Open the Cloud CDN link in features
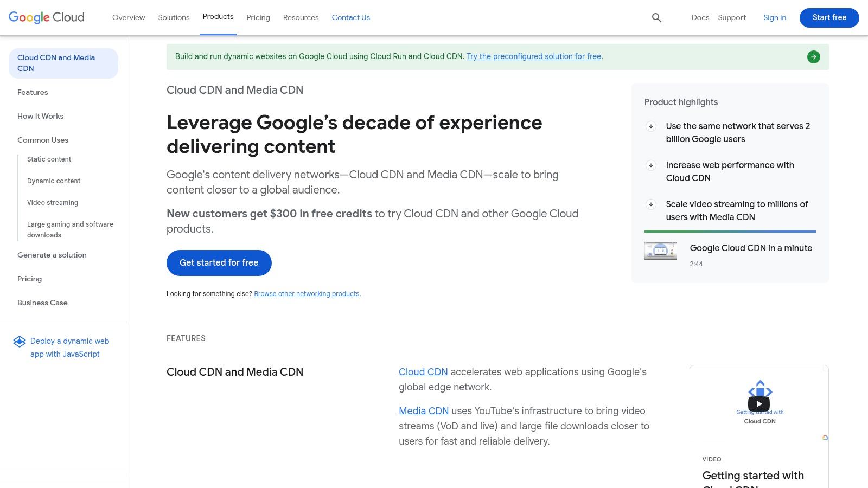Viewport: 868px width, 488px height. click(423, 372)
